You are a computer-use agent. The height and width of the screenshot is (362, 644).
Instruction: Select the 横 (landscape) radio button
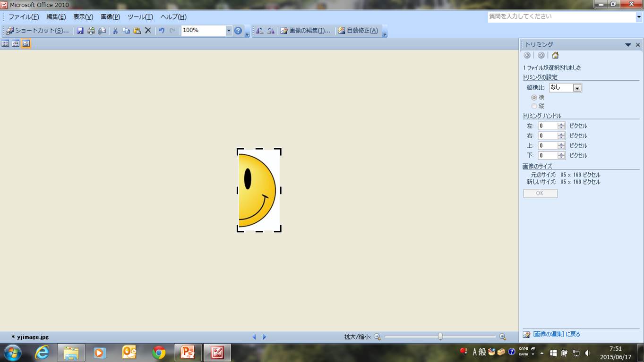click(x=534, y=97)
